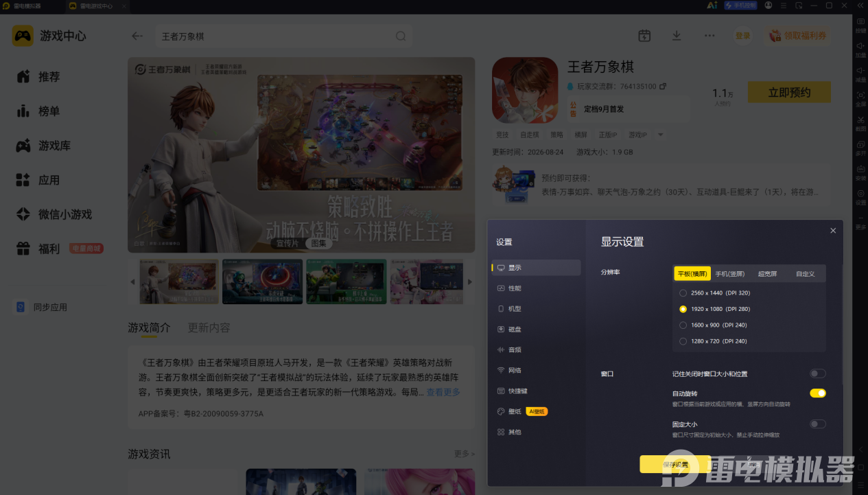Image resolution: width=868 pixels, height=495 pixels.
Task: Switch to 超宽屏 resolution tab
Action: (x=767, y=273)
